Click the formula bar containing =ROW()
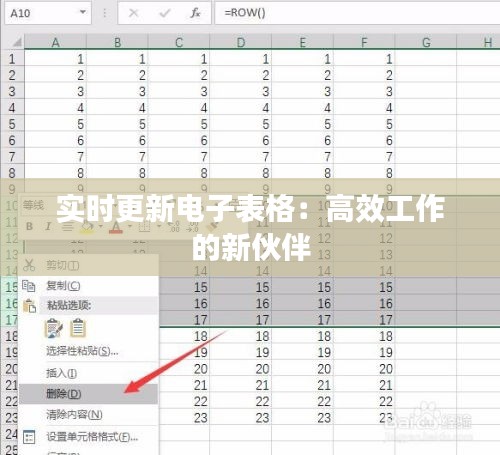The width and height of the screenshot is (500, 455). (x=357, y=13)
